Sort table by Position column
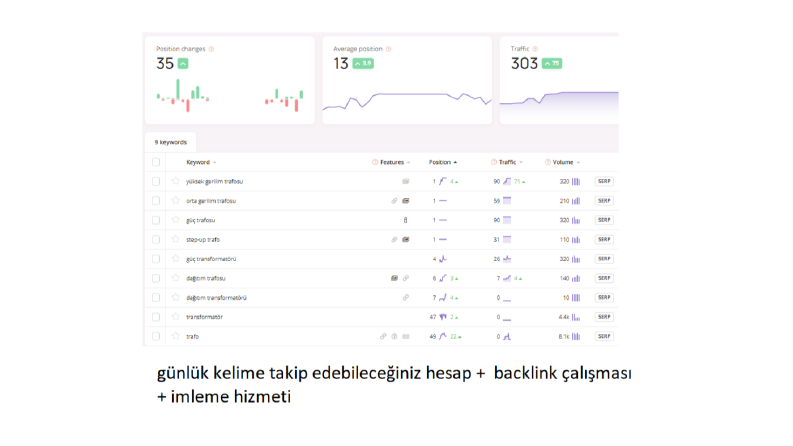The height and width of the screenshot is (446, 793). 443,162
